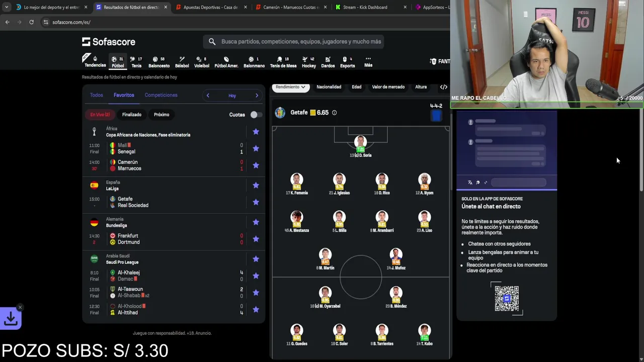This screenshot has width=644, height=362.
Task: Click the Sofascore logo
Action: point(109,42)
